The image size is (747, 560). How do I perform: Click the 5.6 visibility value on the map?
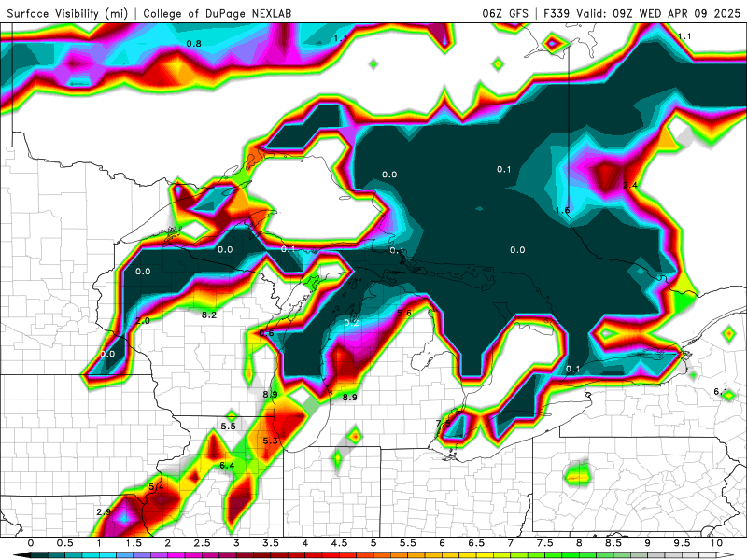point(404,313)
